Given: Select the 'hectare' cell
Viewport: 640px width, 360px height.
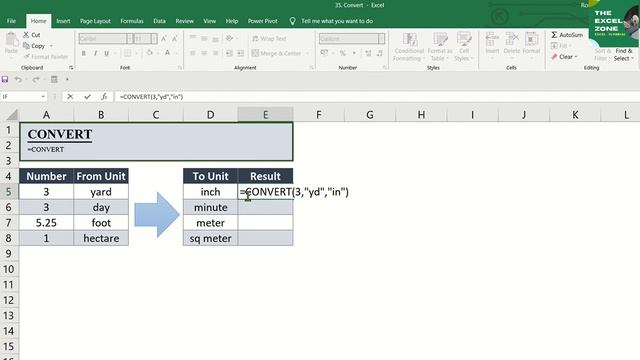Looking at the screenshot, I should pos(101,238).
